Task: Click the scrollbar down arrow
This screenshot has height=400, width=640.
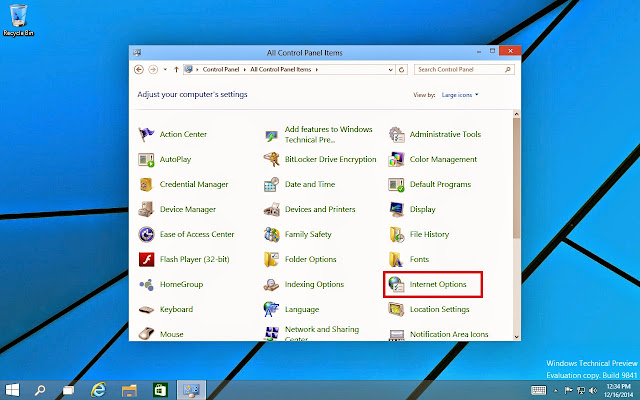Action: [517, 337]
